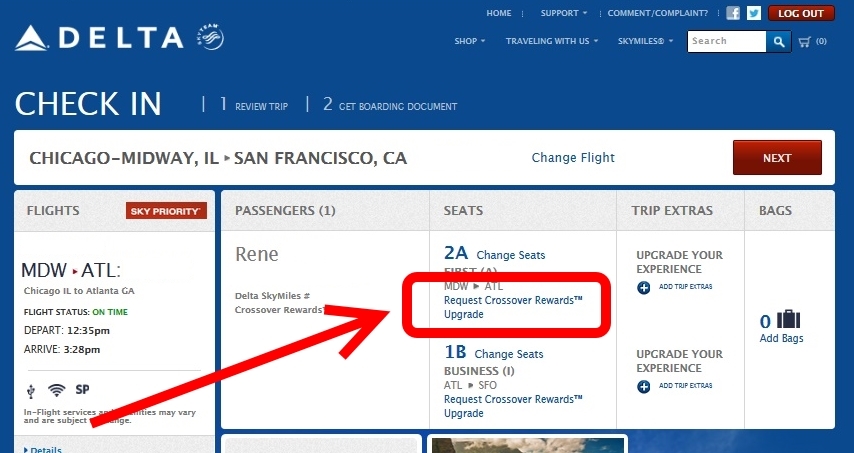The image size is (854, 453).
Task: Change seats for seat 2A
Action: [510, 255]
